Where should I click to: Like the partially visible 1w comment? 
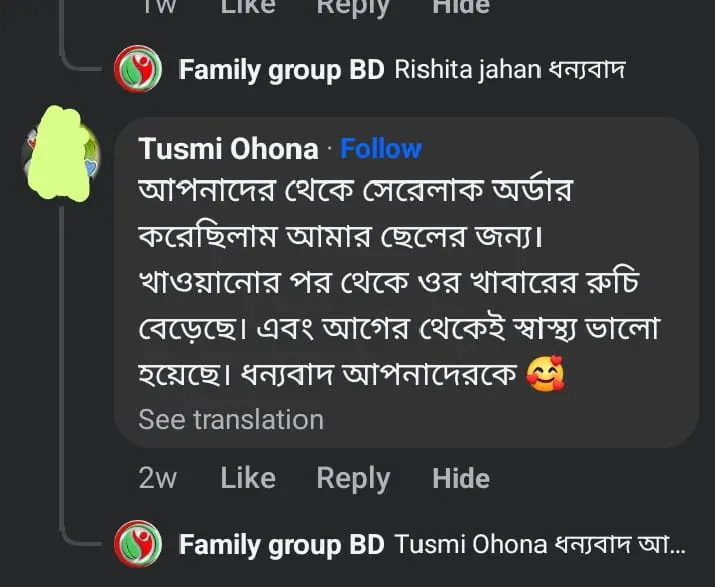(x=248, y=6)
